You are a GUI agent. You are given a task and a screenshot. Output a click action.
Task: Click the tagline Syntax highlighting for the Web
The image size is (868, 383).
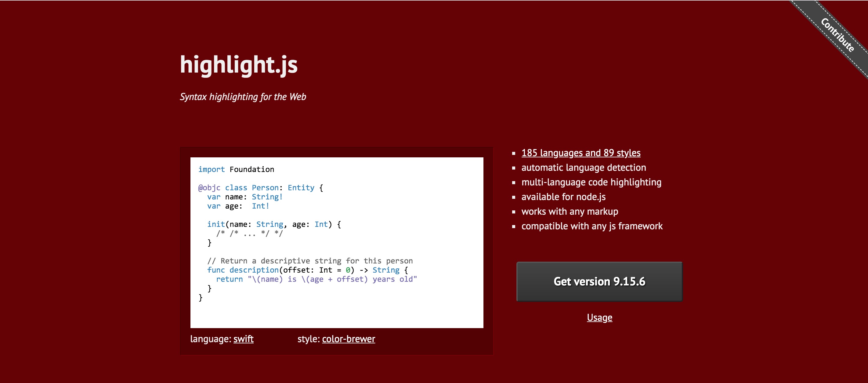pos(243,97)
